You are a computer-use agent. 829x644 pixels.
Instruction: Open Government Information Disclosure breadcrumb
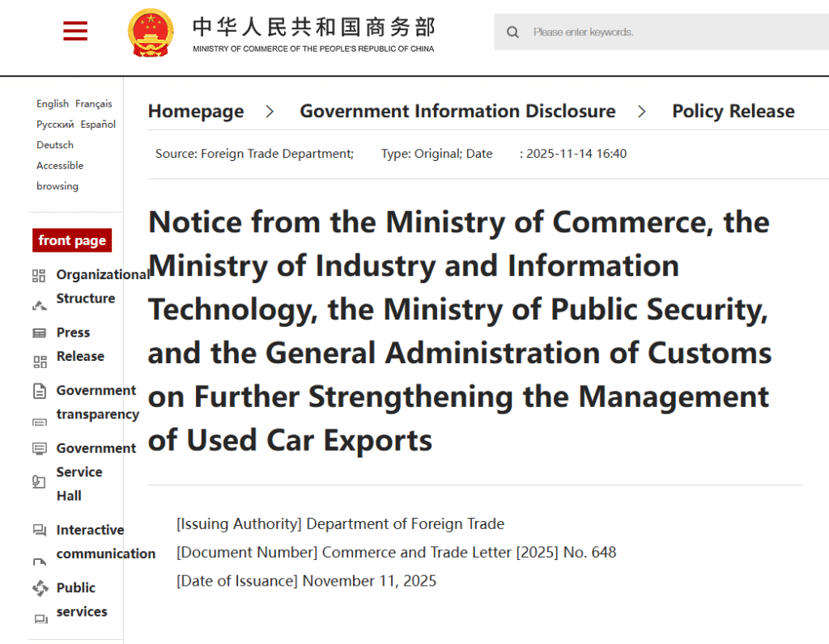(x=457, y=112)
